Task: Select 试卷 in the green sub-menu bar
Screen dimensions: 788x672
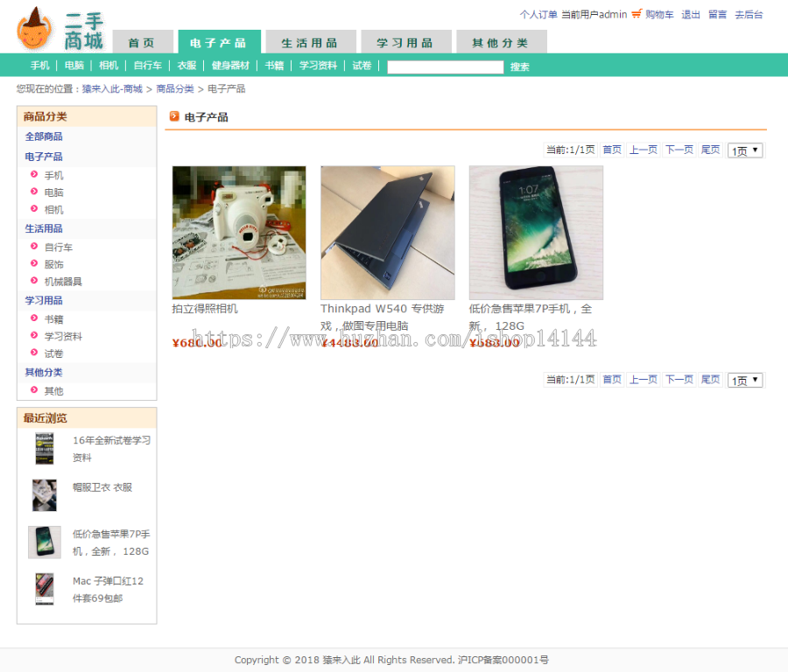Action: [x=362, y=66]
